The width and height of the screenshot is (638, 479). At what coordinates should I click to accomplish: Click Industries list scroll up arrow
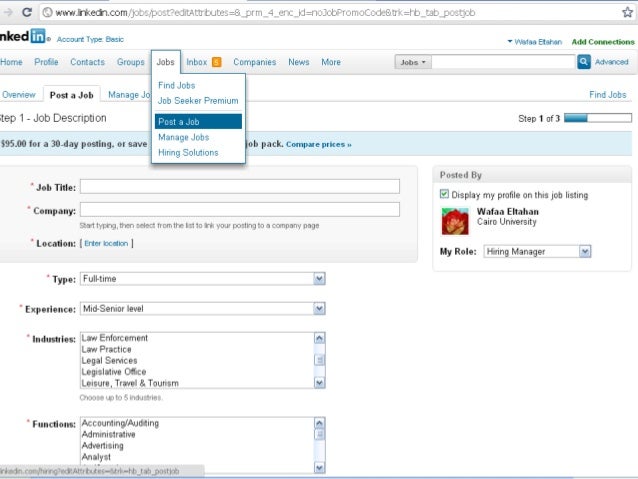pos(319,338)
